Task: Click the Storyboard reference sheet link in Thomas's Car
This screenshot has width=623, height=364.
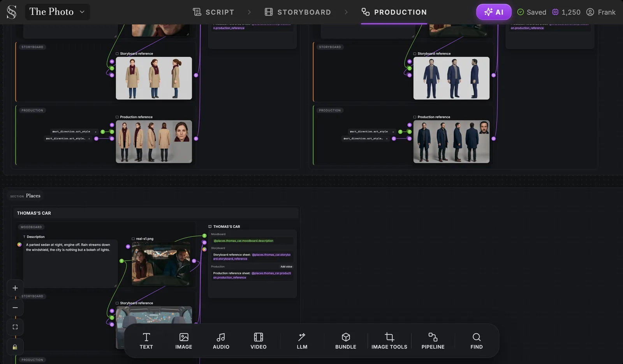Action: pos(252,257)
